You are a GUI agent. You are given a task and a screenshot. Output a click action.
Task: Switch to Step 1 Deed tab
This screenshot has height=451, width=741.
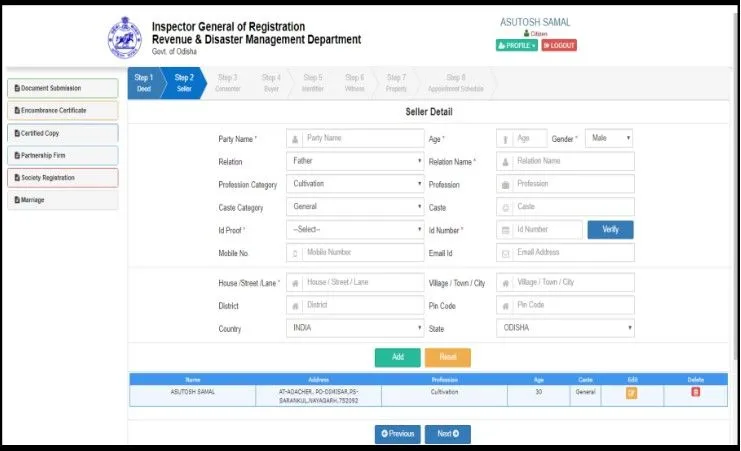point(143,83)
